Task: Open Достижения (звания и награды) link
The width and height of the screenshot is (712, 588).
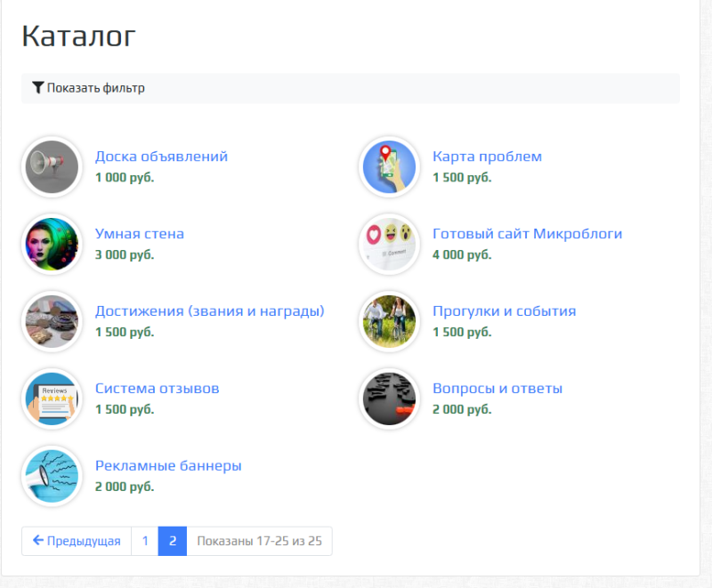Action: click(209, 311)
